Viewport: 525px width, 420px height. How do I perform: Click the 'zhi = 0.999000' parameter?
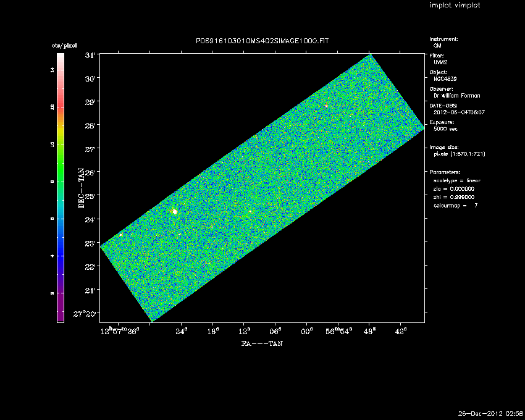point(454,197)
